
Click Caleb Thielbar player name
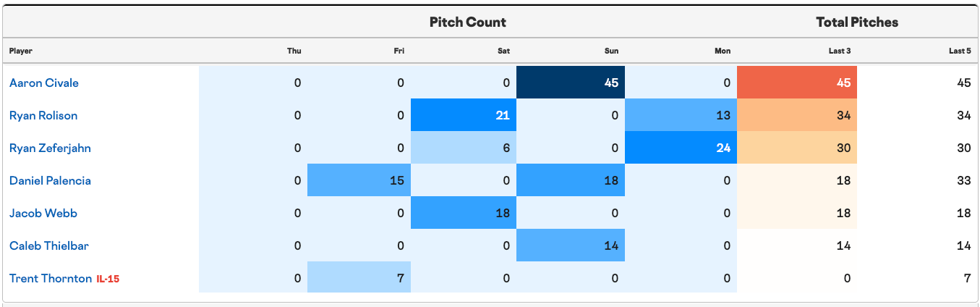coord(49,246)
